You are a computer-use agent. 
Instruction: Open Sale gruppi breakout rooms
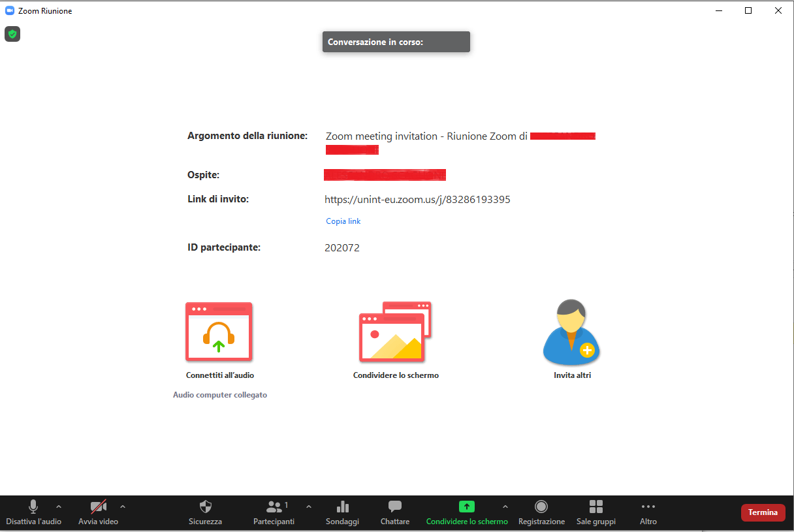[x=596, y=513]
